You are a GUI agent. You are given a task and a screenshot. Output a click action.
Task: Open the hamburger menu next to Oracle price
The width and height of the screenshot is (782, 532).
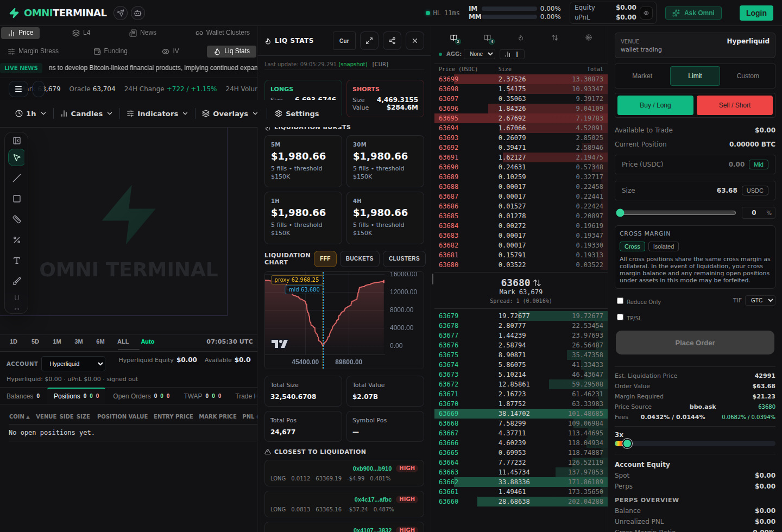tap(18, 89)
